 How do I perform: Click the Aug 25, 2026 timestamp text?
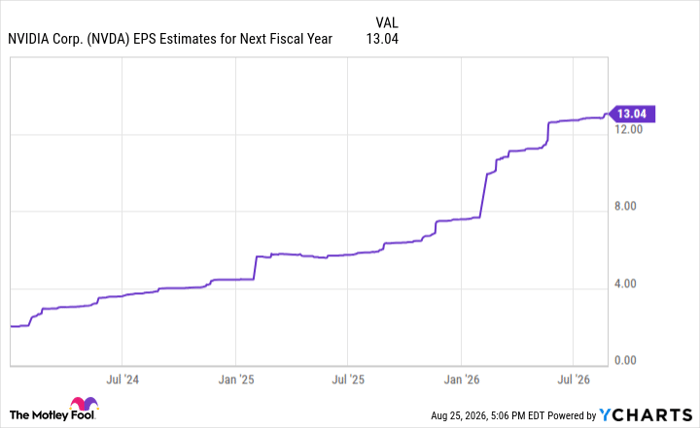(488, 416)
